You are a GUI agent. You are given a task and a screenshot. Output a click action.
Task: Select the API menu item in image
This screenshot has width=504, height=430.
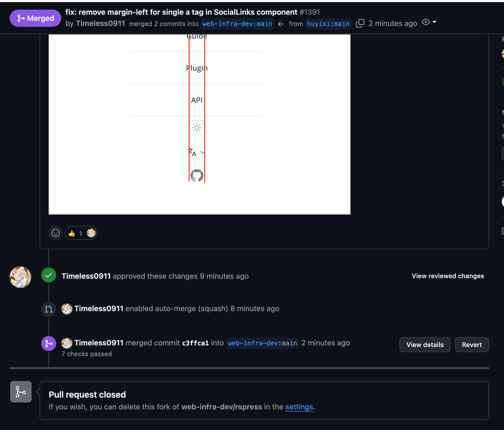click(x=197, y=100)
